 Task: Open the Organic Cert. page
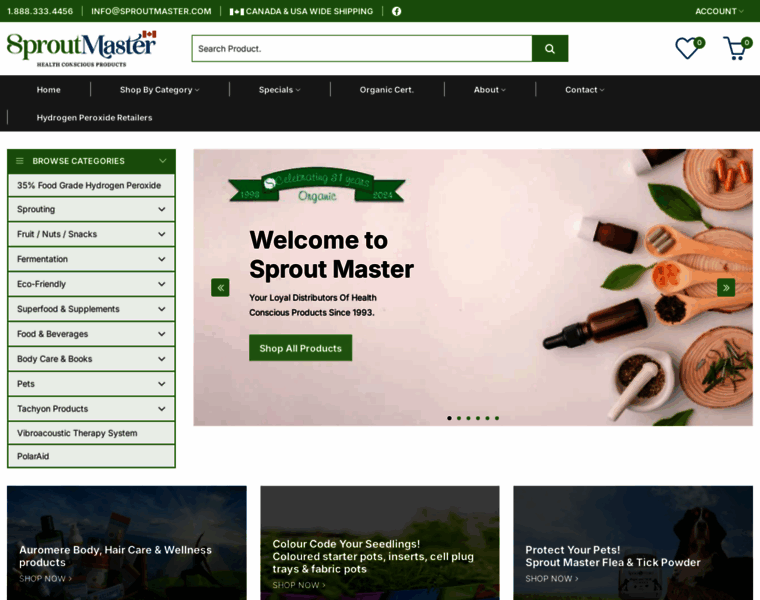click(387, 90)
